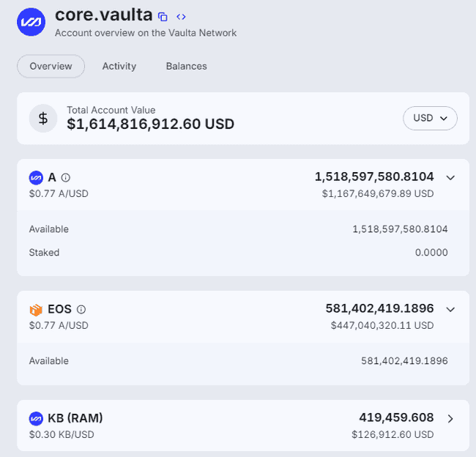Viewport: 476px width, 457px height.
Task: Click the Vaulta logo avatar icon
Action: [x=31, y=22]
